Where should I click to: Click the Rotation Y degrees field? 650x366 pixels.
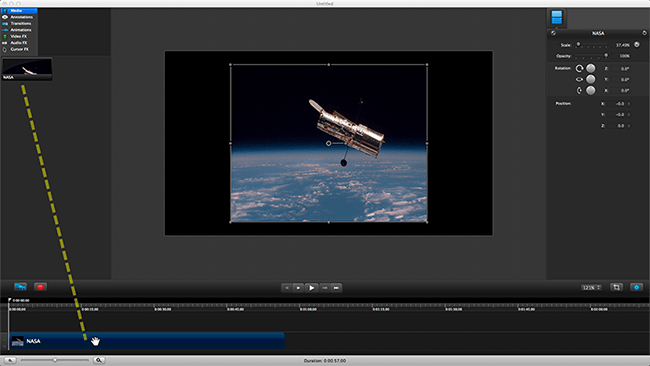tap(621, 80)
